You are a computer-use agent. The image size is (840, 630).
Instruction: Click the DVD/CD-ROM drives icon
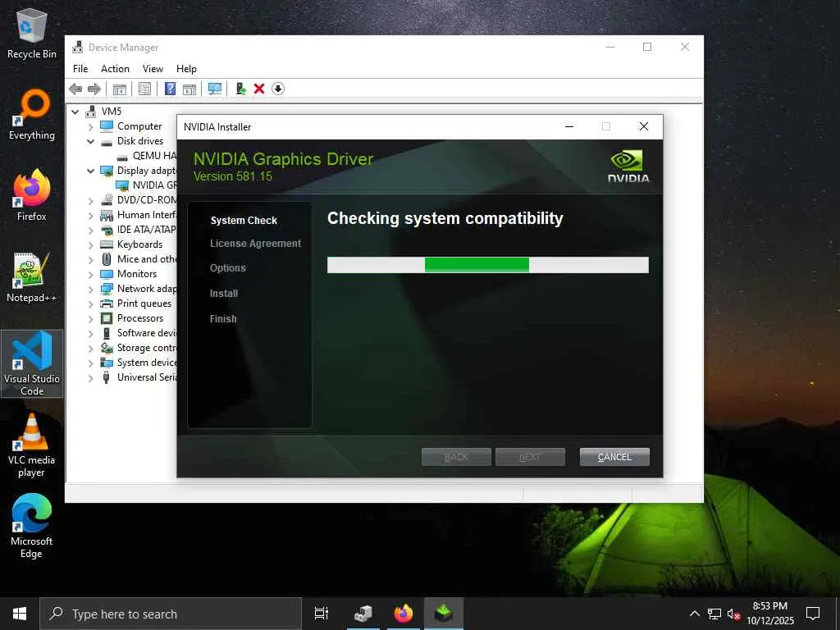107,200
